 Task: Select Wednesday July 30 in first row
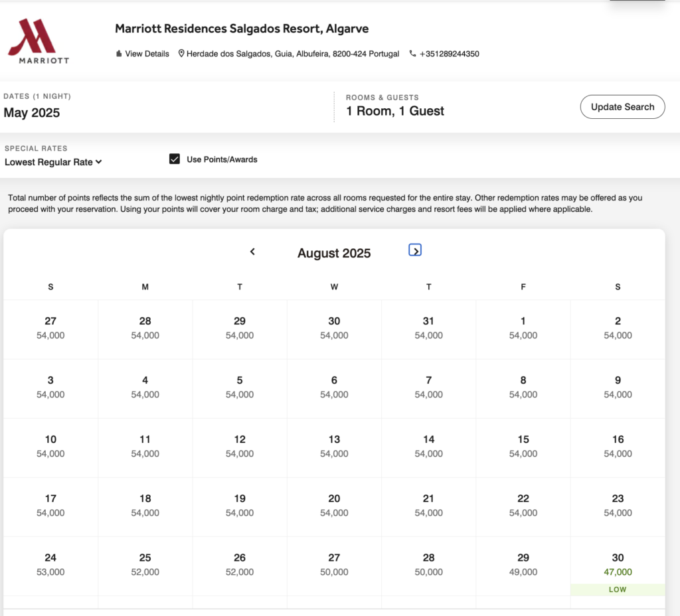coord(334,329)
